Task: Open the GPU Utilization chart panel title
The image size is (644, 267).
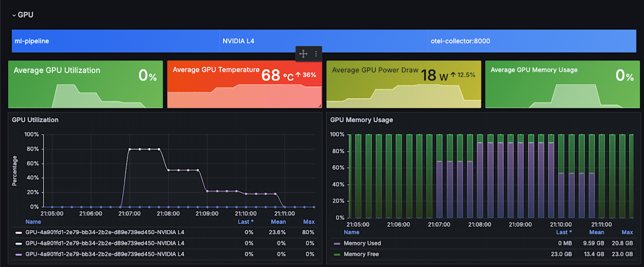Action: pyautogui.click(x=35, y=120)
